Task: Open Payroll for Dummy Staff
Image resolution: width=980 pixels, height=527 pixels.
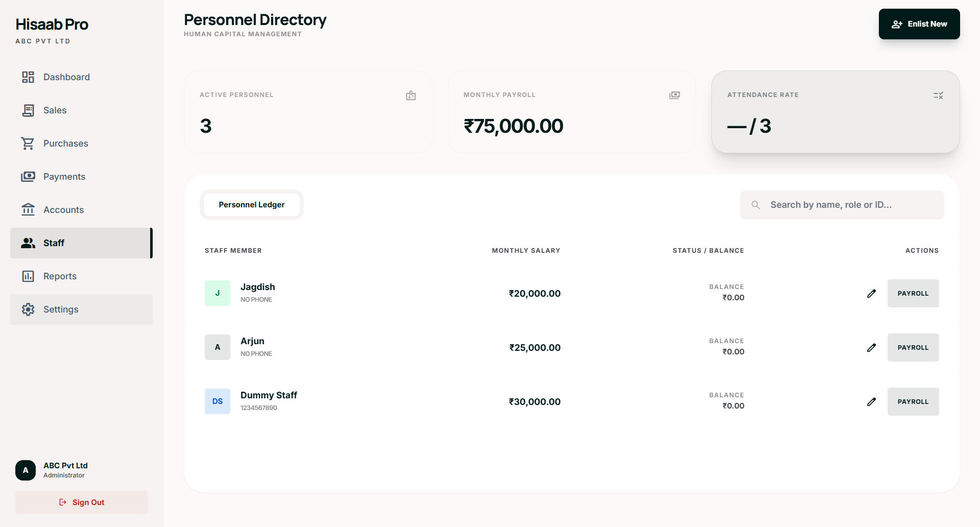Action: click(913, 402)
